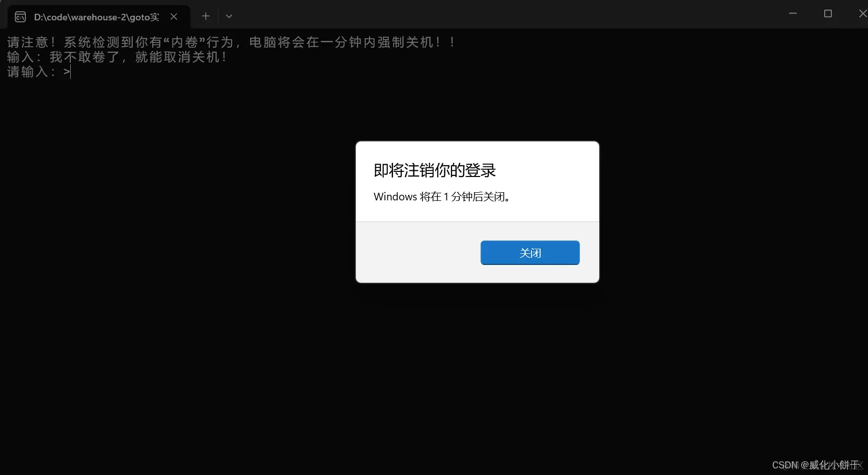
Task: Dismiss the shutdown warning via 关闭
Action: [x=529, y=253]
